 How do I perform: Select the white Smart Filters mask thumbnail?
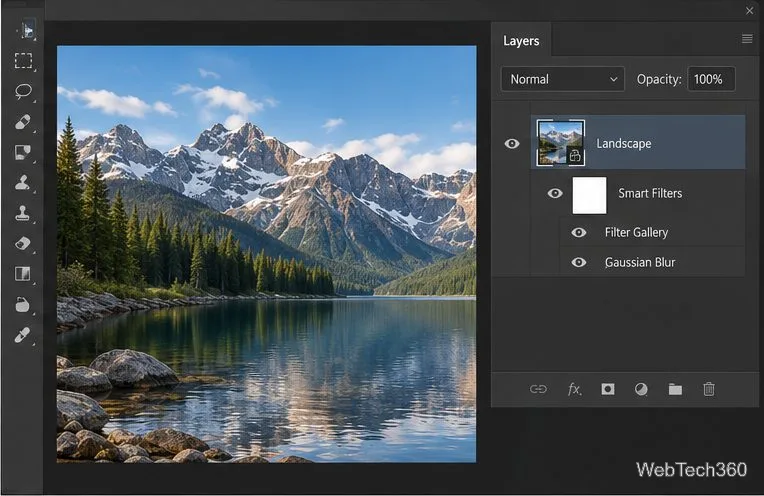[589, 195]
